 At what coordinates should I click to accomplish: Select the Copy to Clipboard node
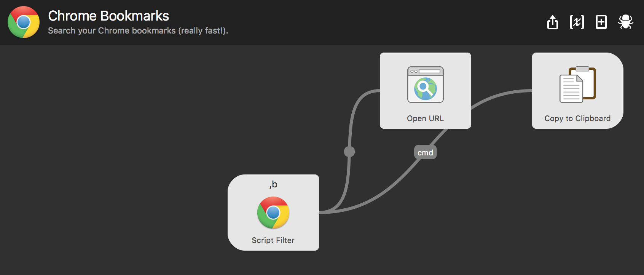point(578,91)
